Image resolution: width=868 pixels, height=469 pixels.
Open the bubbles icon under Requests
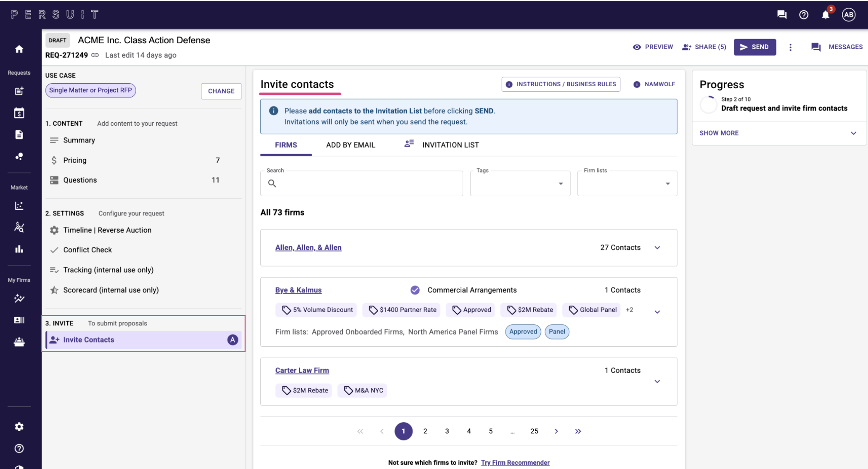pos(19,156)
